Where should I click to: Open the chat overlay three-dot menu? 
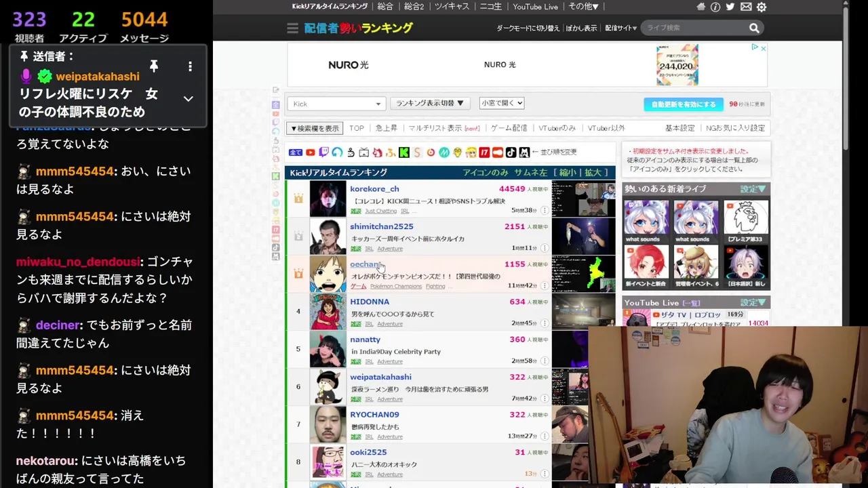tap(190, 66)
